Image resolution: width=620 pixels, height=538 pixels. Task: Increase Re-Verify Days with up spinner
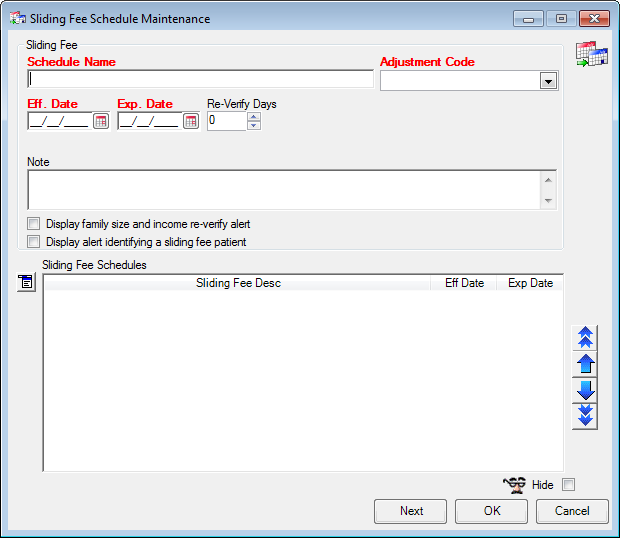[x=254, y=117]
